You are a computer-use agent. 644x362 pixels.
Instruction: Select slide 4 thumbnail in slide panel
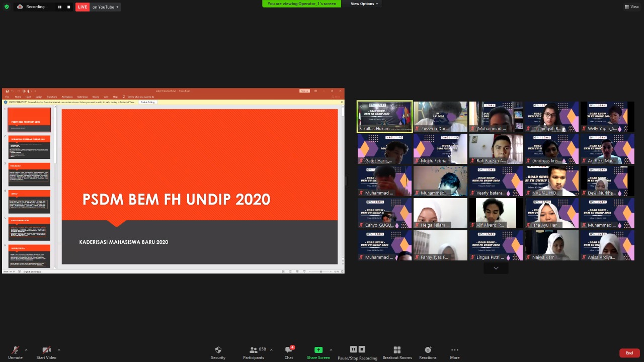pyautogui.click(x=29, y=202)
